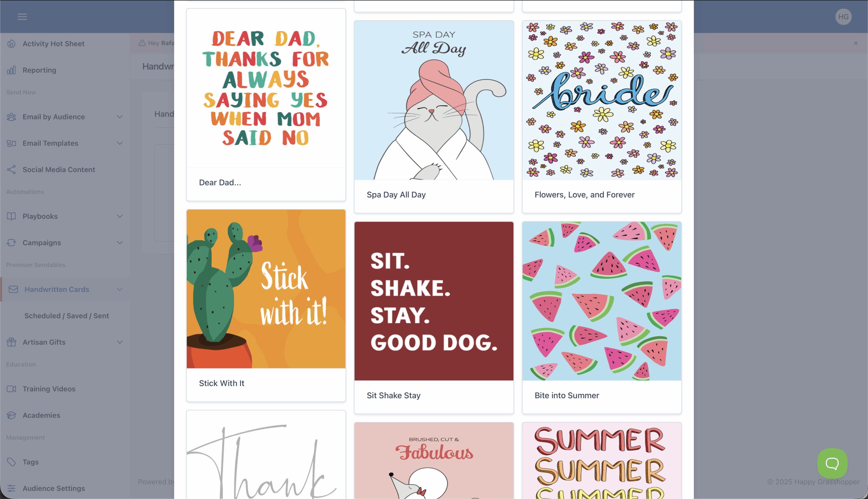This screenshot has width=868, height=499.
Task: Open Scheduled / Saved / Sent submenu
Action: tap(66, 316)
